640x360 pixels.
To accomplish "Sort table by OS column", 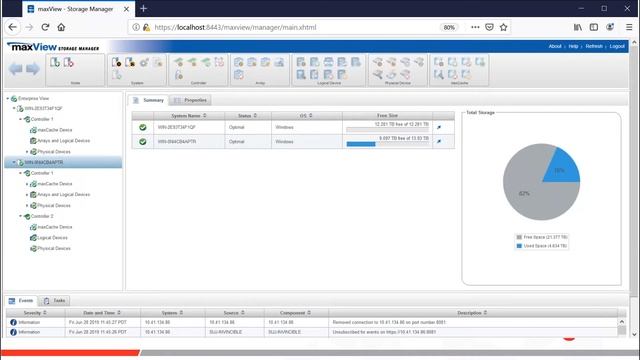I will tap(306, 116).
